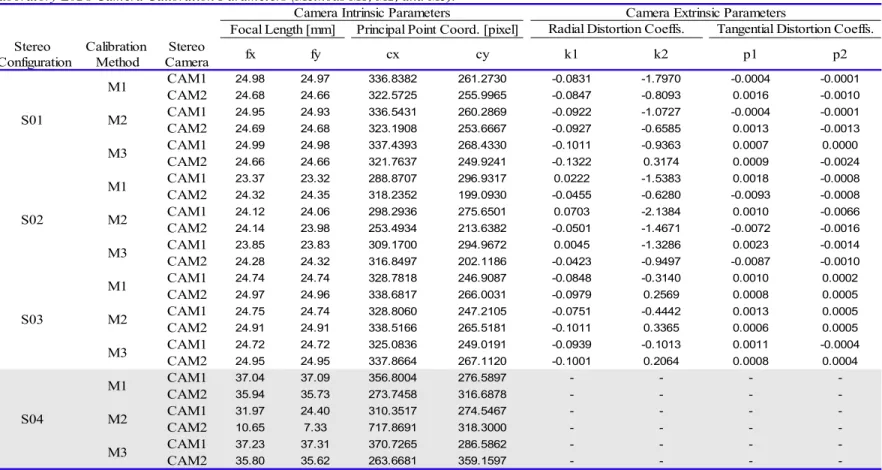Select the 'Stereo Camera' column header
Screen dimensions: 882x470
click(186, 55)
